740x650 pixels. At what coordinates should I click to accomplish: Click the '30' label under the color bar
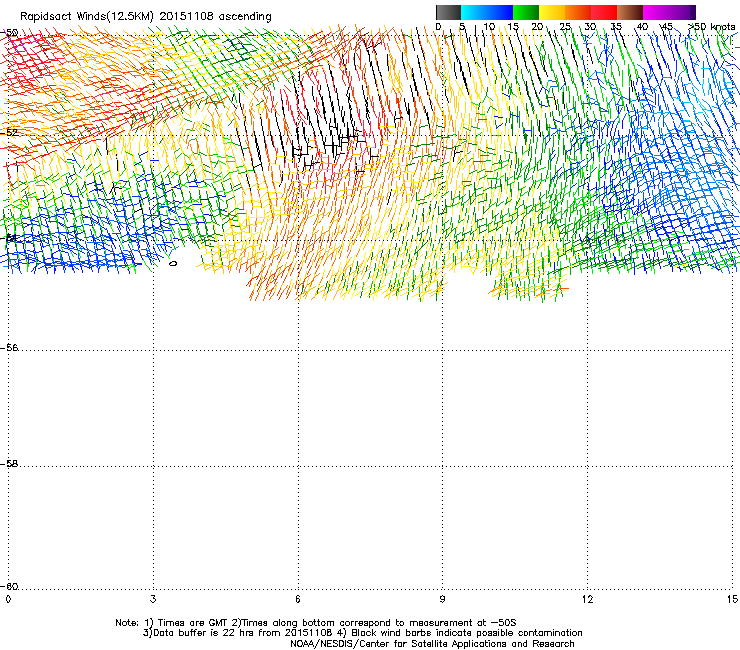[590, 26]
